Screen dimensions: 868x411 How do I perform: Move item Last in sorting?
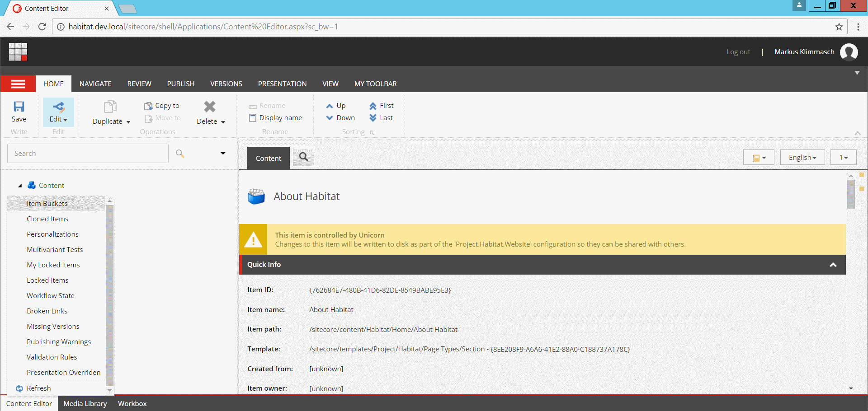tap(381, 118)
